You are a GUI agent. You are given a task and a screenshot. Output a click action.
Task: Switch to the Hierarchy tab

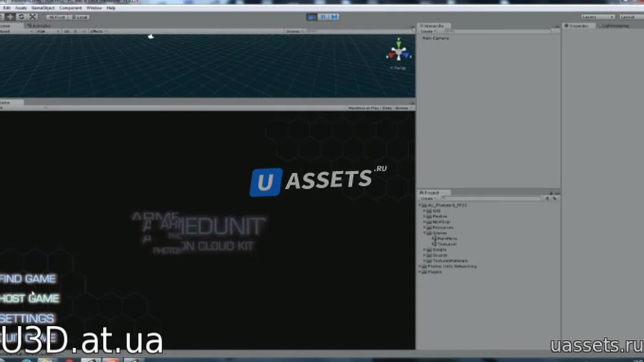point(433,26)
